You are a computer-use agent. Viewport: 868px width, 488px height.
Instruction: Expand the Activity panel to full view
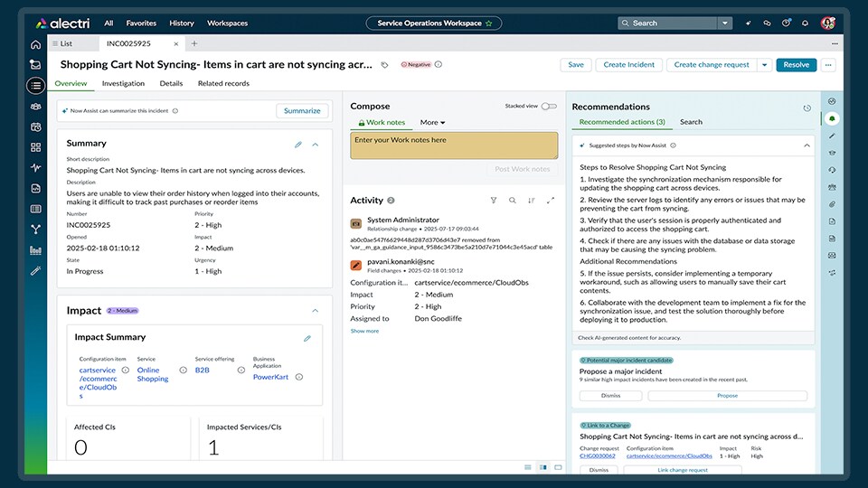551,201
